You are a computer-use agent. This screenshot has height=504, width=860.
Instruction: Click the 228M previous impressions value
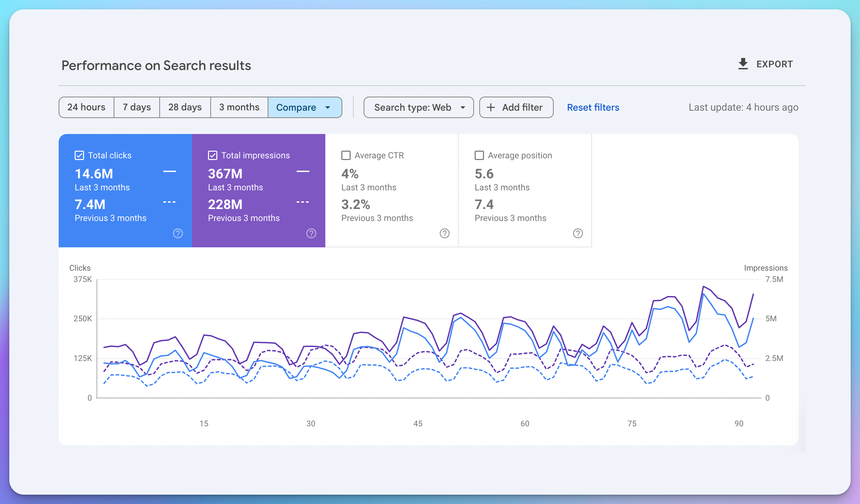pyautogui.click(x=225, y=204)
